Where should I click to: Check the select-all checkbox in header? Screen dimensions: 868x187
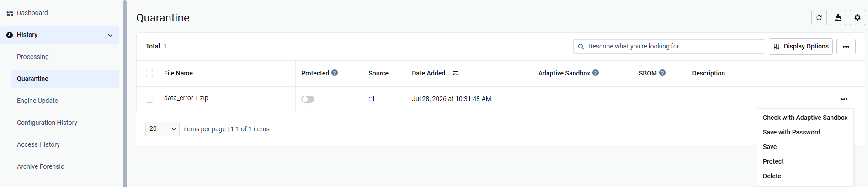tap(149, 74)
